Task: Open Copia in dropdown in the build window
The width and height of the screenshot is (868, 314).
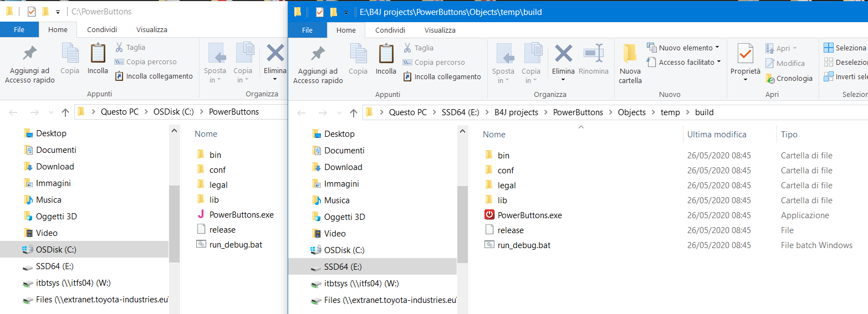Action: (x=531, y=76)
